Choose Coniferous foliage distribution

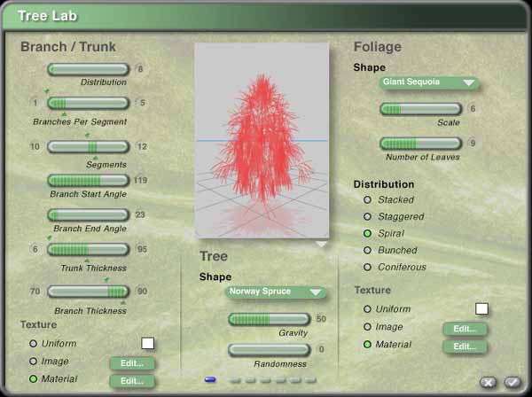(x=367, y=267)
